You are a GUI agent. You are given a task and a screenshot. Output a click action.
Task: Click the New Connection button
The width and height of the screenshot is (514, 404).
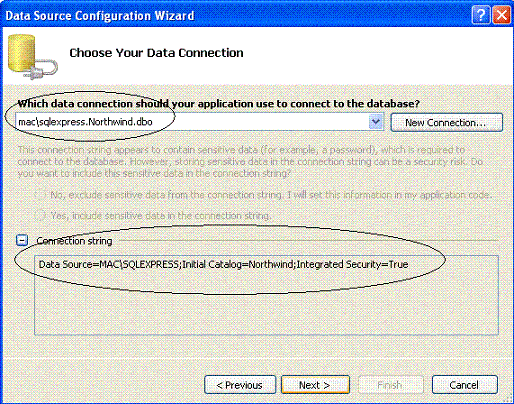click(x=446, y=123)
